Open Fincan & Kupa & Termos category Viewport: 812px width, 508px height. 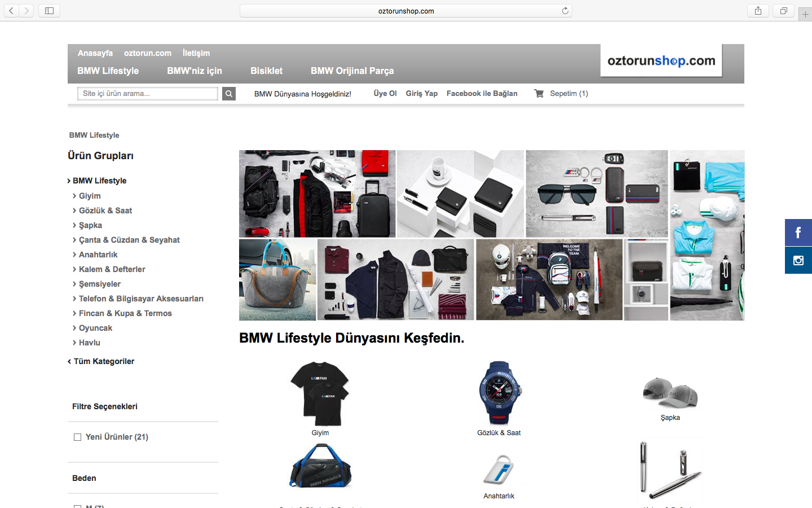[125, 313]
